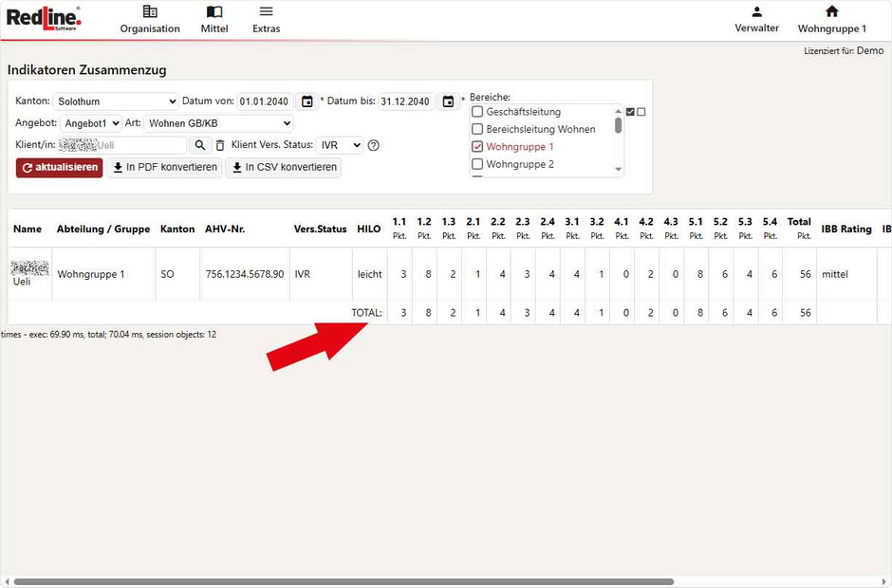Open calendar picker for Datum bis
The width and height of the screenshot is (892, 588).
[x=448, y=101]
